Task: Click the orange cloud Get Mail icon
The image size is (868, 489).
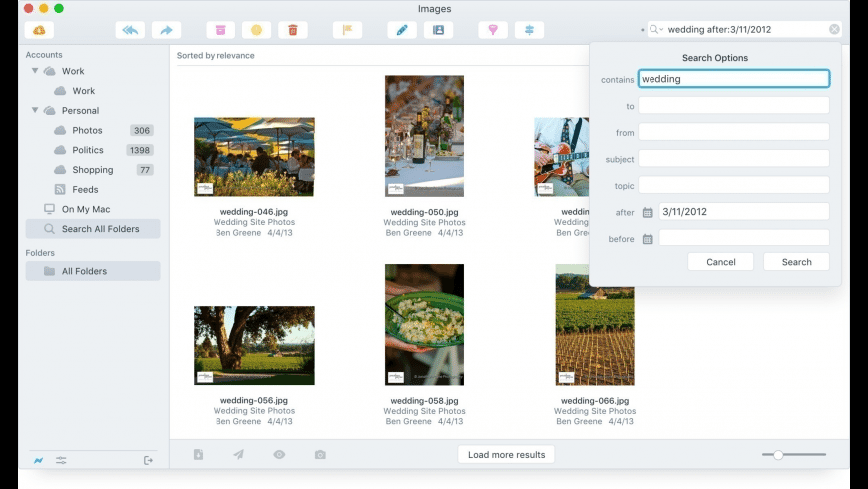Action: [39, 30]
